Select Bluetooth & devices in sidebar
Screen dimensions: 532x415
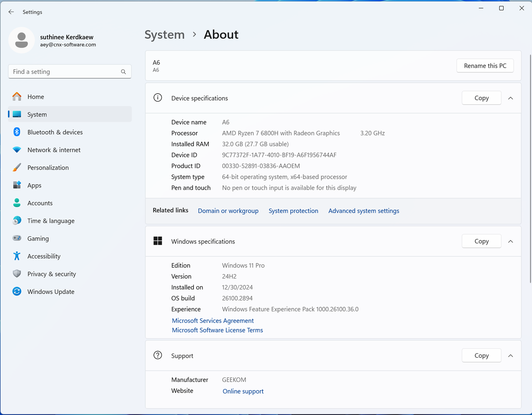(70, 132)
